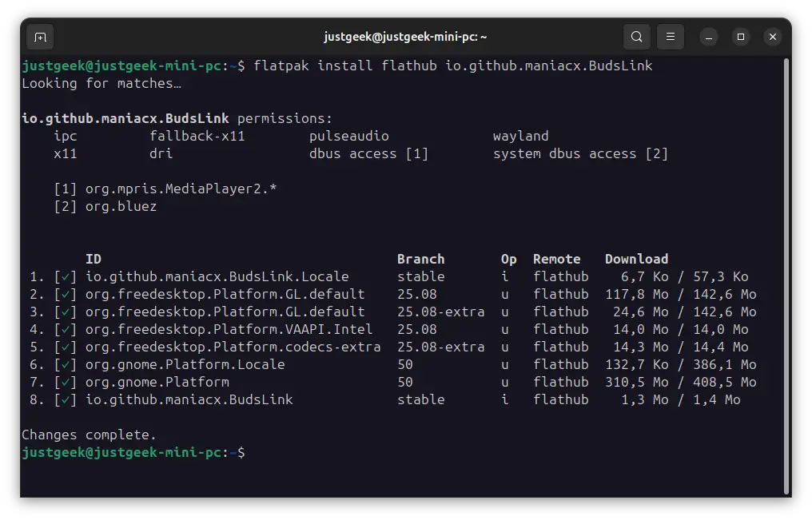
Task: Minimize the terminal window
Action: pyautogui.click(x=708, y=38)
